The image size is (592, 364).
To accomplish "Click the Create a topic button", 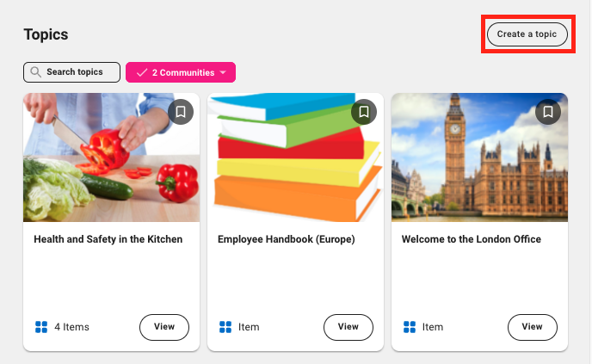I will tap(527, 34).
